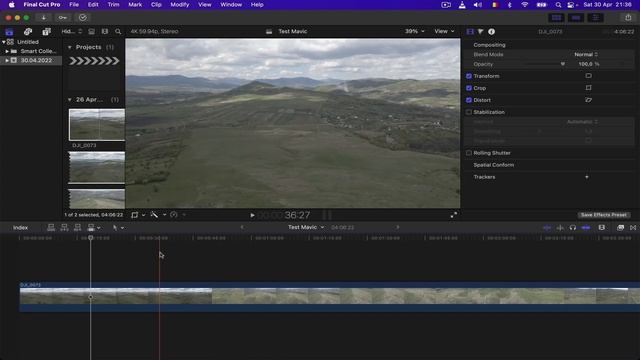Disable the Distort checkbox
640x360 pixels.
(469, 100)
